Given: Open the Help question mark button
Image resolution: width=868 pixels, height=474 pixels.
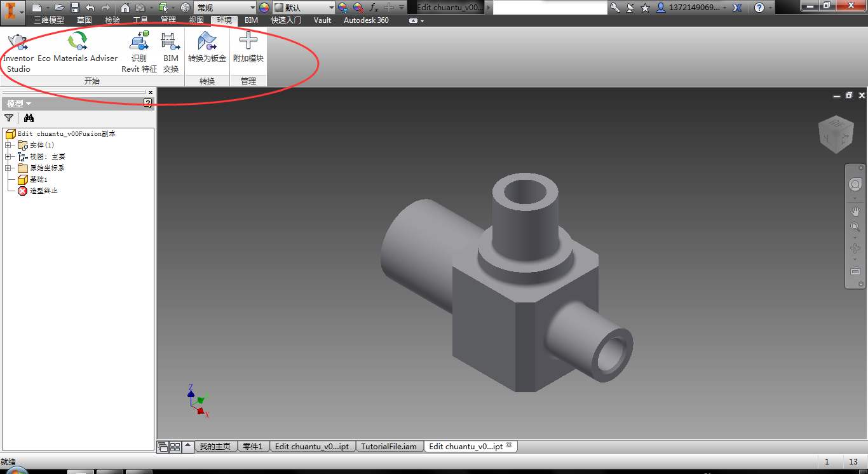Looking at the screenshot, I should [x=759, y=8].
